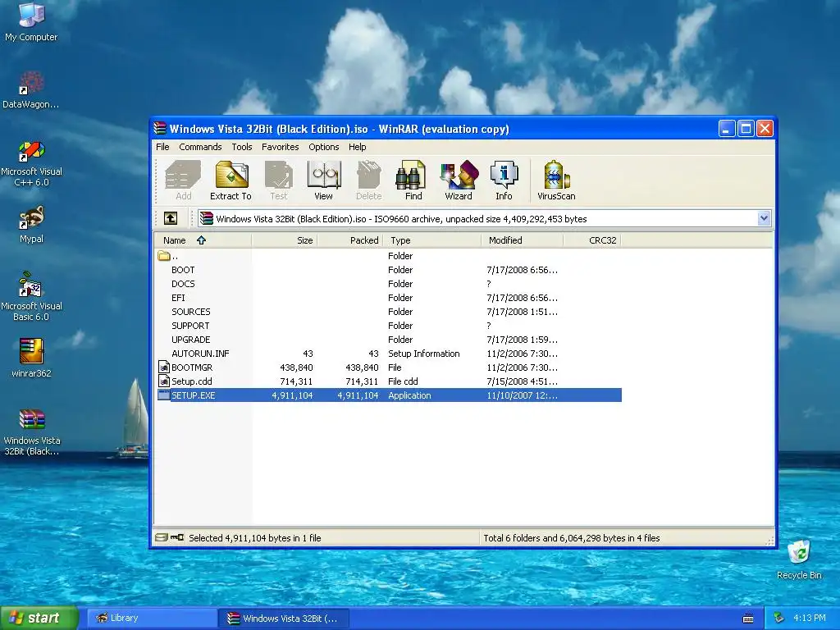Viewport: 840px width, 630px height.
Task: Open the File menu
Action: tap(162, 147)
